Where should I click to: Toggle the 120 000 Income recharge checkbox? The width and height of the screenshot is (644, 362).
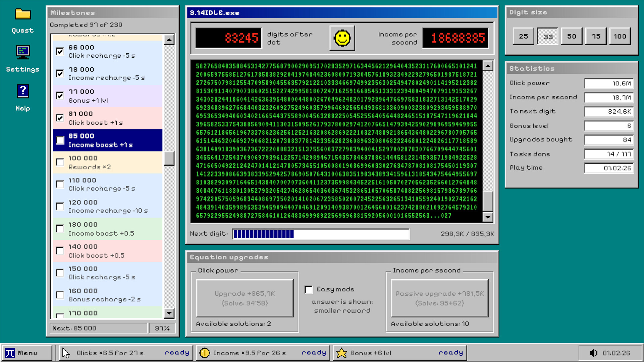[x=60, y=206]
